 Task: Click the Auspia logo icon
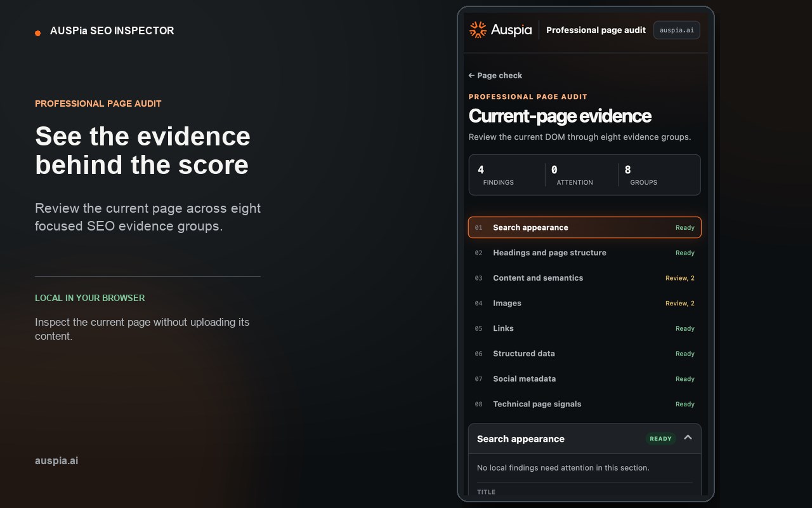pyautogui.click(x=478, y=30)
